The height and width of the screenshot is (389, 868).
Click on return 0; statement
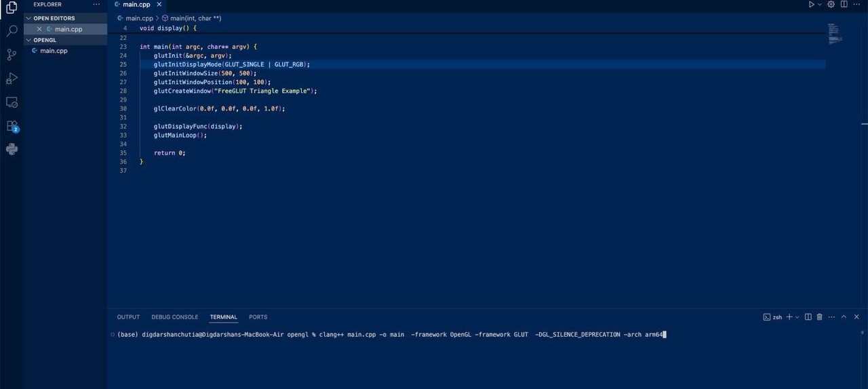[x=170, y=153]
